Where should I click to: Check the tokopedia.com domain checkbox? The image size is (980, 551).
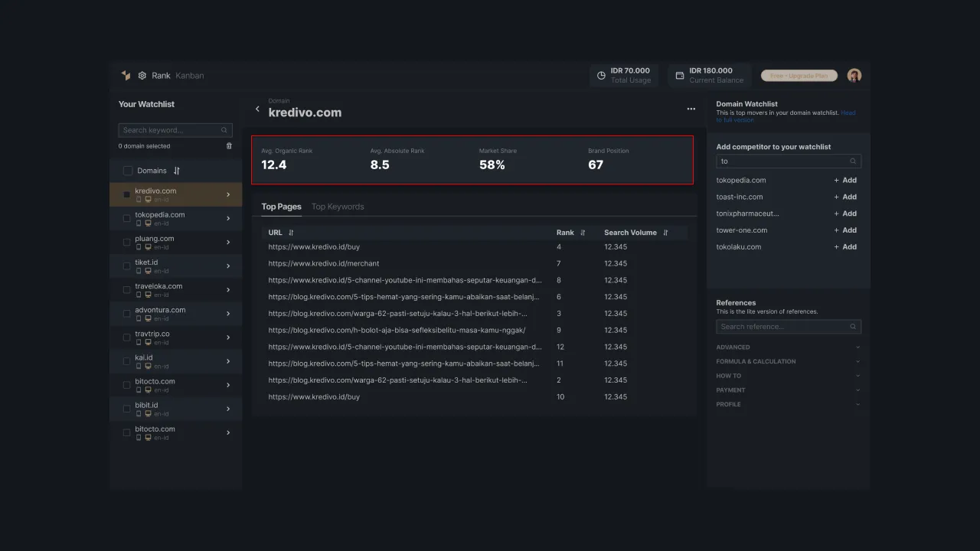(x=127, y=219)
